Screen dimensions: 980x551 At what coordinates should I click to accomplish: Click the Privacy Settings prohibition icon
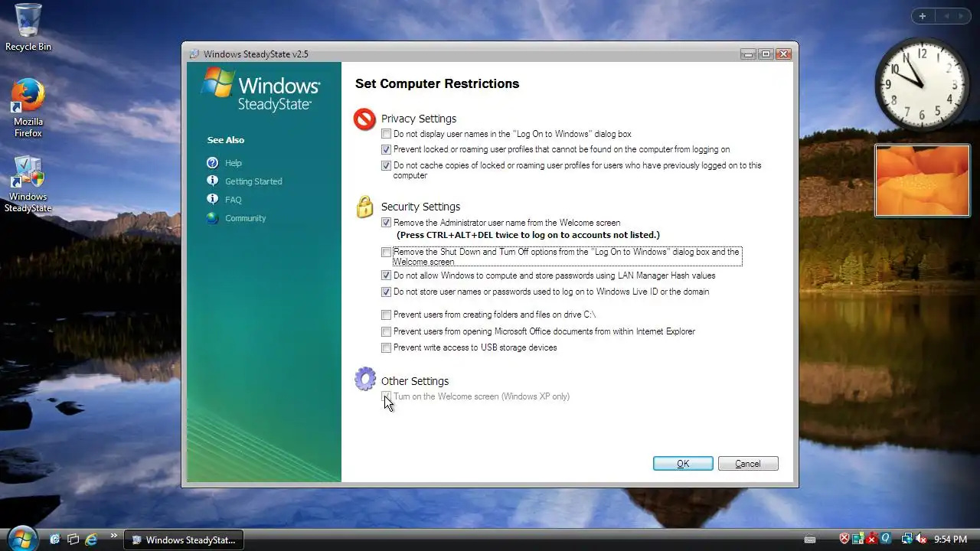364,119
